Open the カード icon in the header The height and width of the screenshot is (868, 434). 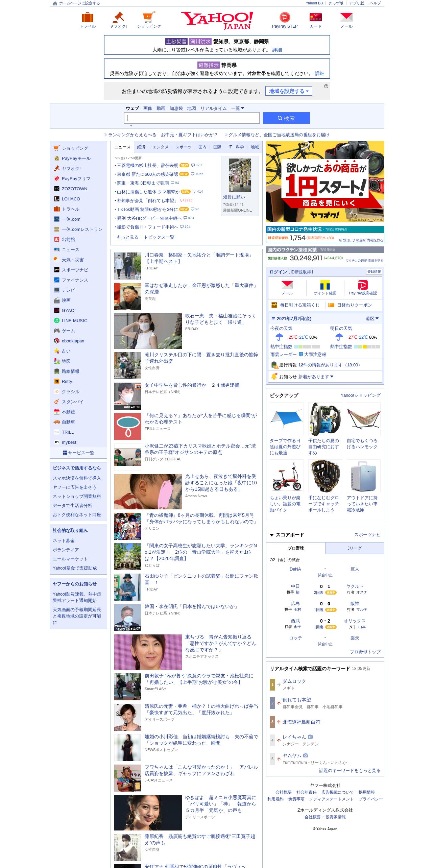pyautogui.click(x=315, y=17)
